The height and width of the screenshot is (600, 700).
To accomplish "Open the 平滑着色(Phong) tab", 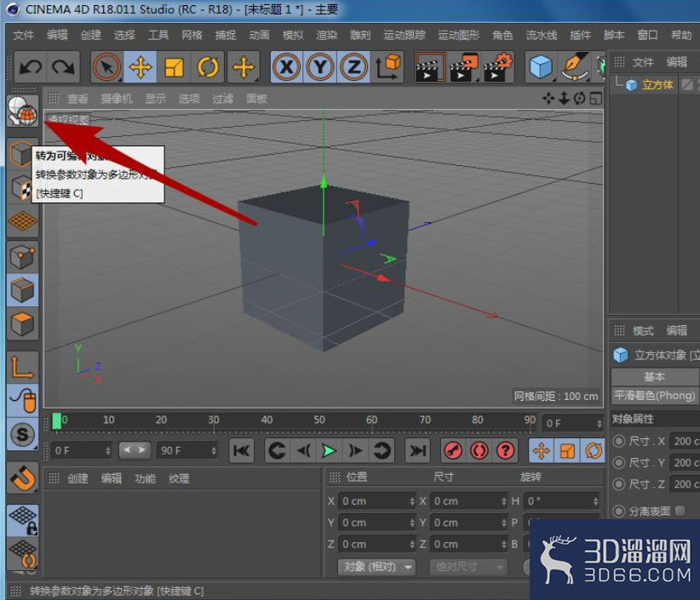I will pyautogui.click(x=655, y=396).
